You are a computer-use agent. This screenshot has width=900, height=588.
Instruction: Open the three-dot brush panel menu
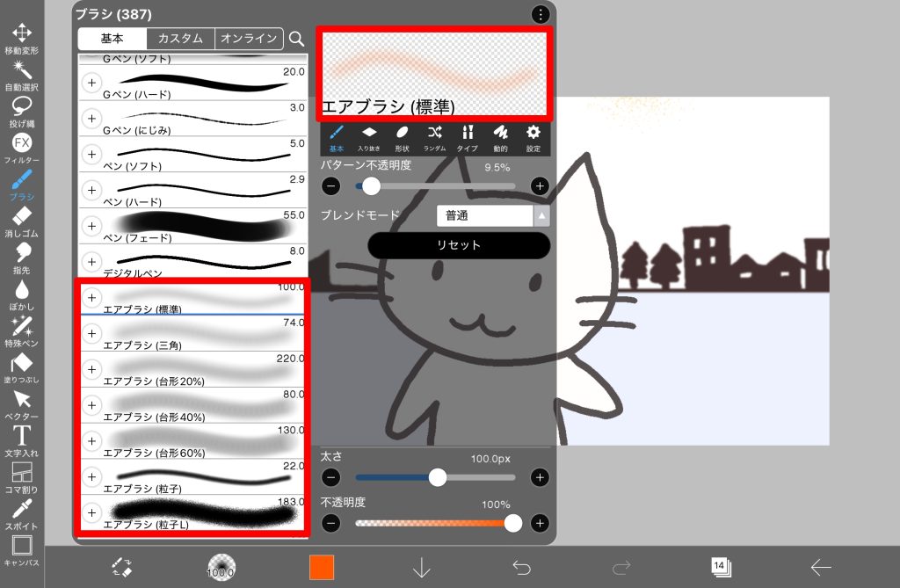coord(540,14)
